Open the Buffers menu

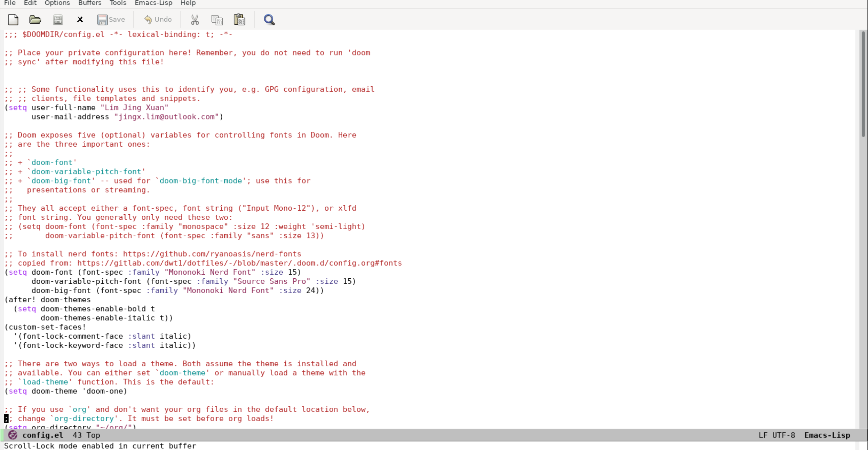[89, 3]
